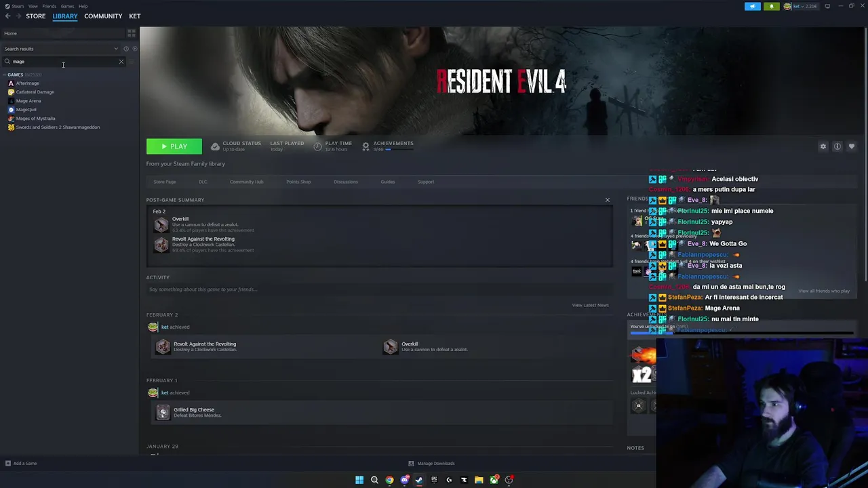Open game settings gear icon
868x488 pixels.
[x=823, y=146]
